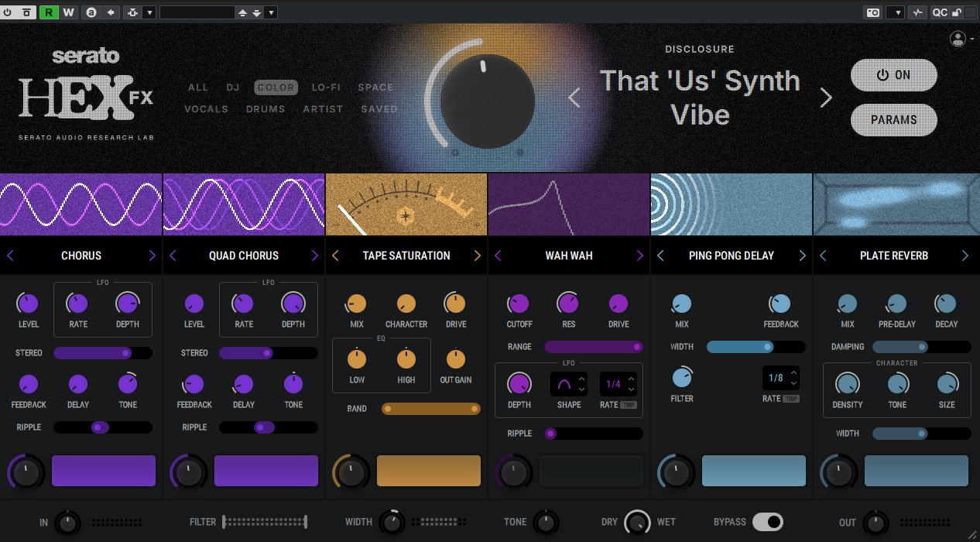Load the previous preset with up arrow
This screenshot has width=980, height=542.
pos(243,12)
